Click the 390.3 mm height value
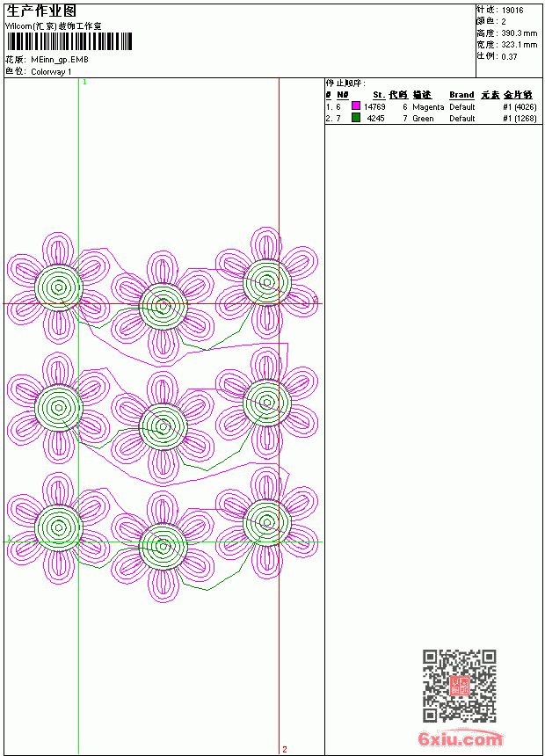The image size is (545, 756). coord(519,33)
